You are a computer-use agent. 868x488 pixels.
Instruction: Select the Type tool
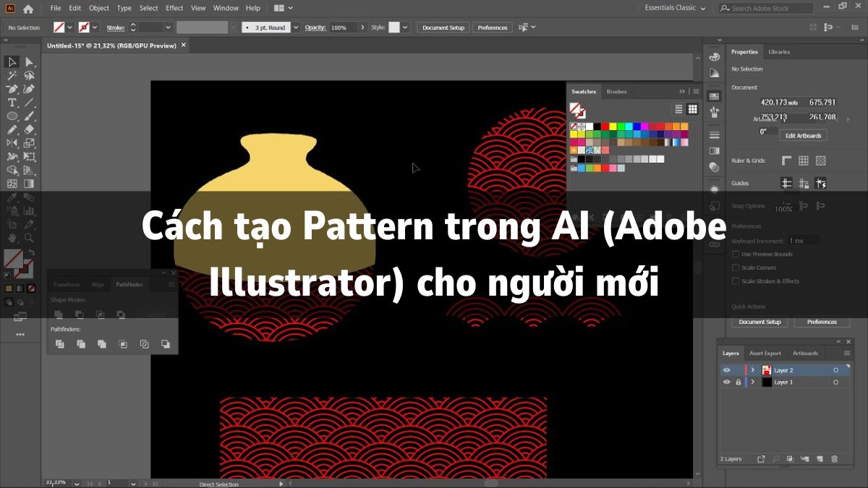12,103
